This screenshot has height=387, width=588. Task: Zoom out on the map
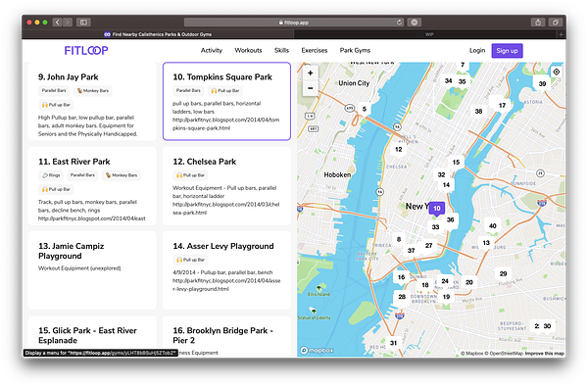[310, 88]
